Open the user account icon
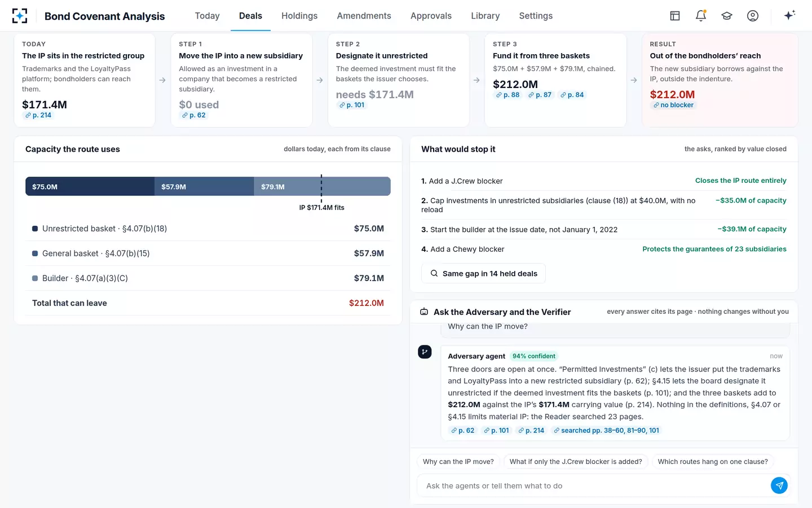Screen dimensions: 812x508 [753, 16]
